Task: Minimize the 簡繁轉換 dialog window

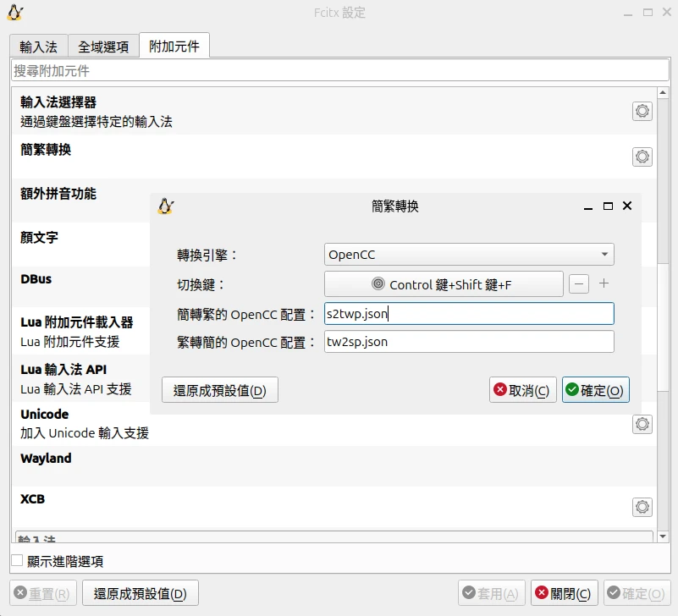Action: pyautogui.click(x=588, y=208)
